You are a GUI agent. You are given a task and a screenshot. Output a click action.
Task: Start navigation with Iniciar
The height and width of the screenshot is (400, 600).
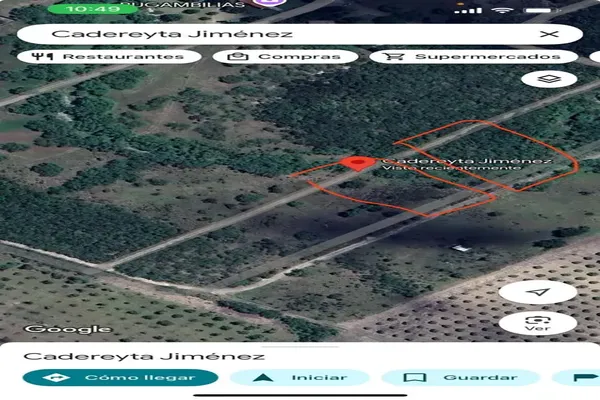pos(300,377)
